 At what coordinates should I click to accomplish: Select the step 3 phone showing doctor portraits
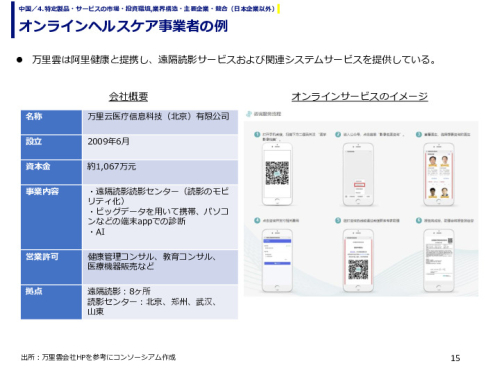[438, 174]
